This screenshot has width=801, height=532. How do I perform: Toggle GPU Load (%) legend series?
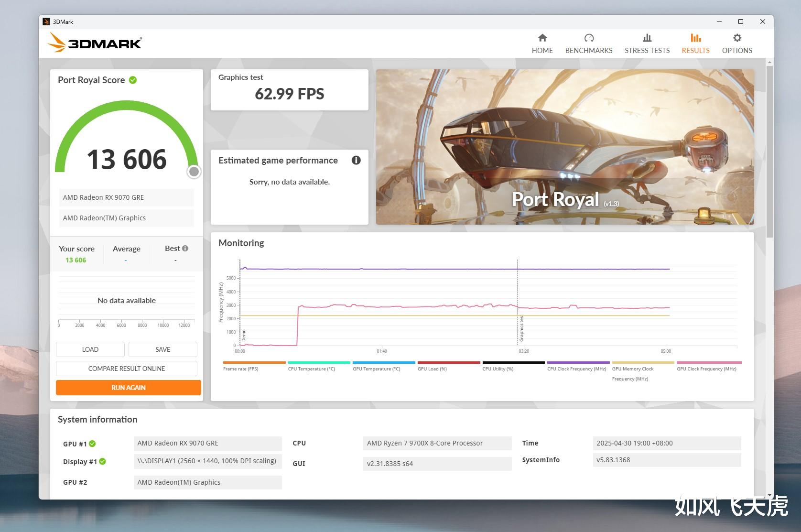pyautogui.click(x=449, y=366)
